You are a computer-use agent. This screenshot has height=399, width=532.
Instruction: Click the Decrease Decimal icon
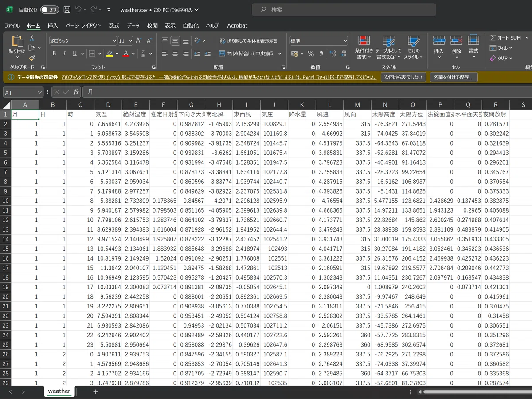click(x=343, y=54)
